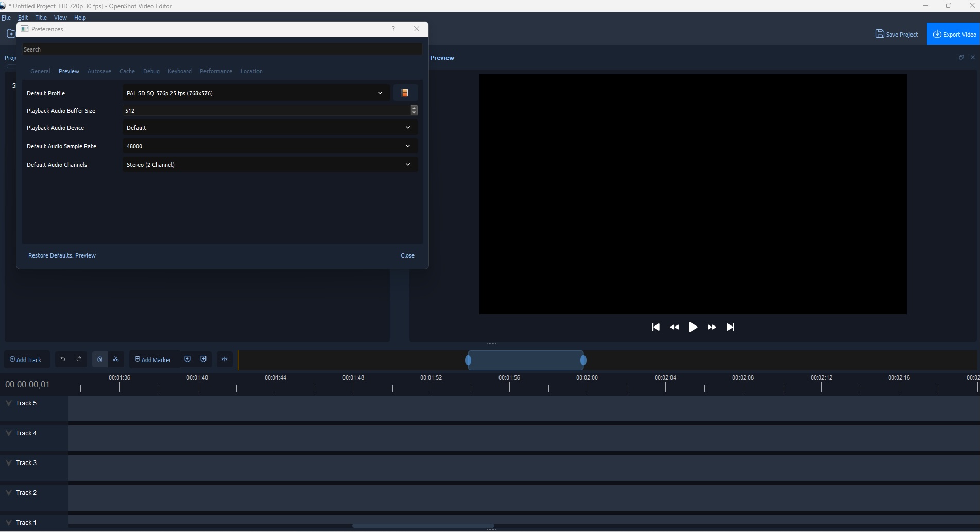
Task: Switch to the General preferences tab
Action: tap(40, 71)
